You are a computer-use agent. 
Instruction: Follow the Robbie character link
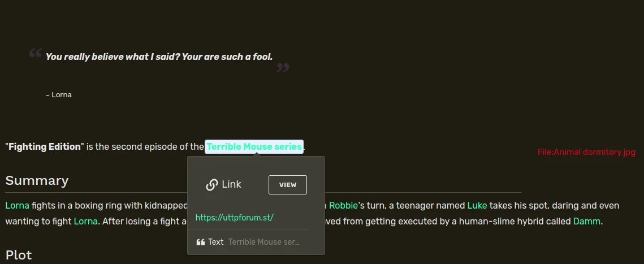343,205
